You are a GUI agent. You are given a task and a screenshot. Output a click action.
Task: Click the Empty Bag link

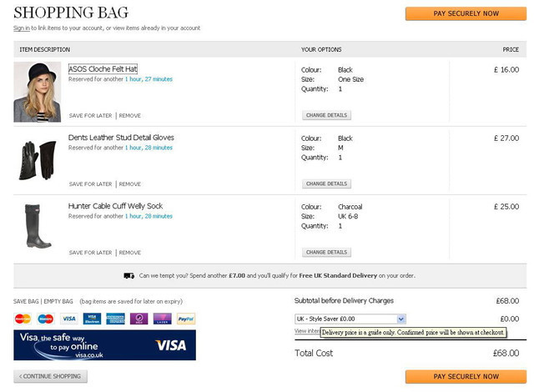pyautogui.click(x=58, y=301)
